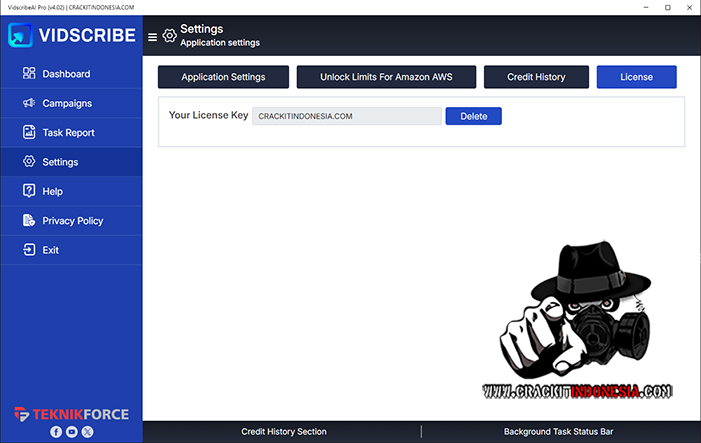Open the Teknikforce YouTube icon

click(x=72, y=432)
